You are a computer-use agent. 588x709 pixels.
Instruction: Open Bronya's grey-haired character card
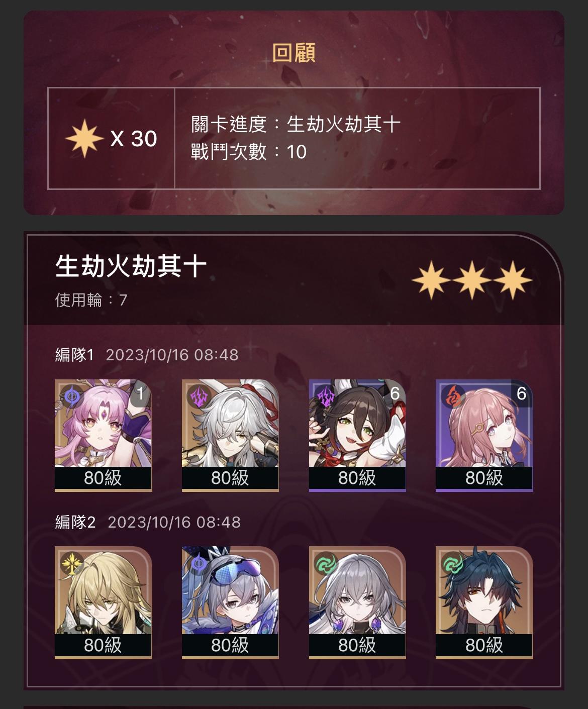pyautogui.click(x=357, y=602)
